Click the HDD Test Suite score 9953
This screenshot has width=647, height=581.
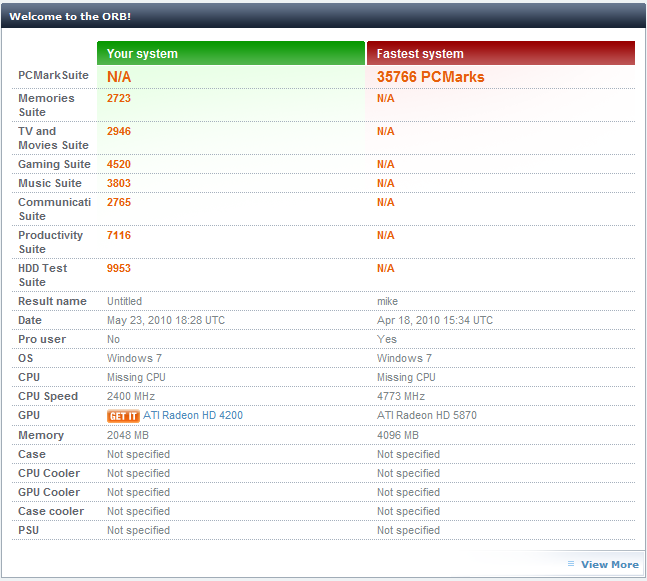tap(119, 269)
